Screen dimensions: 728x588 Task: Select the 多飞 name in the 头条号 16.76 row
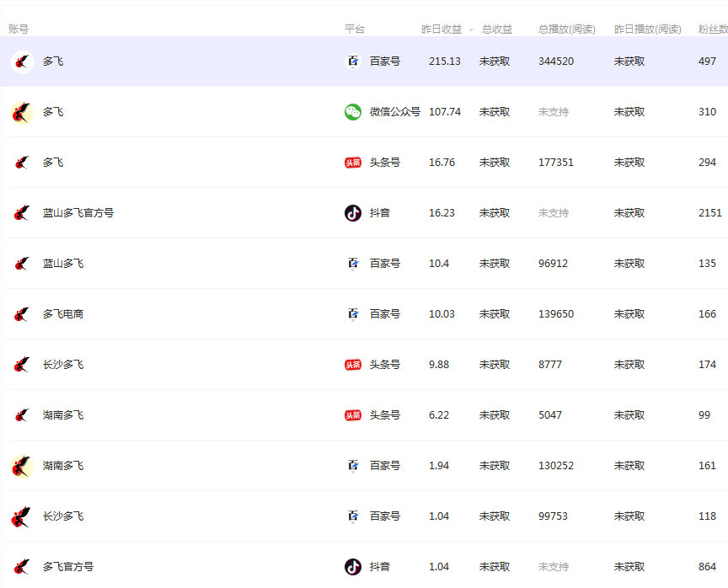click(x=53, y=163)
